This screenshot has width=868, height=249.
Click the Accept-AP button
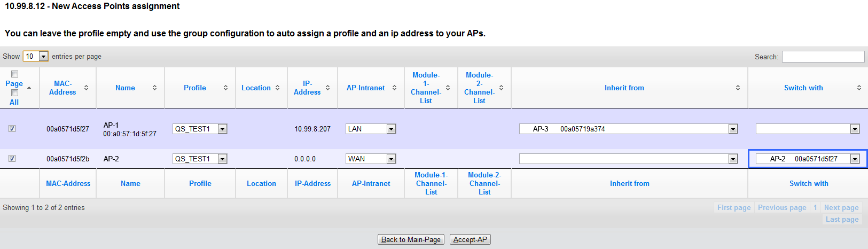pos(470,239)
